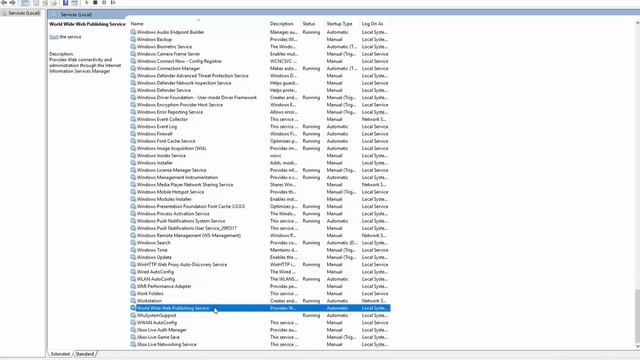Sort by the Name column header
This screenshot has height=360, width=640.
click(x=198, y=24)
